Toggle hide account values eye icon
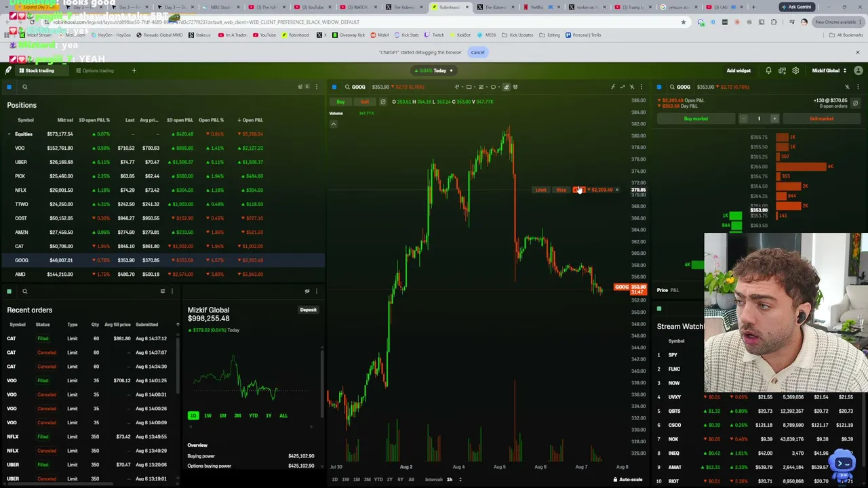868x488 pixels. tap(307, 291)
